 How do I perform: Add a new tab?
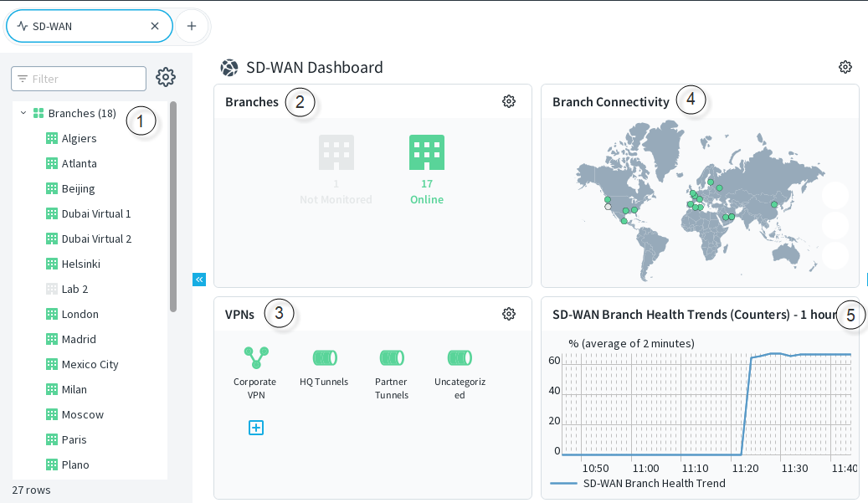point(192,26)
